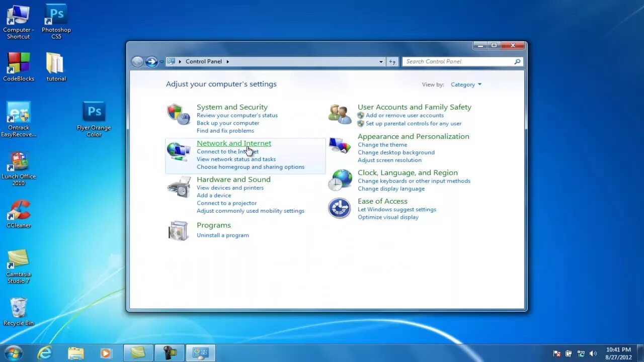Click the network tray icon
Viewport: 644px width, 362px height.
point(581,353)
